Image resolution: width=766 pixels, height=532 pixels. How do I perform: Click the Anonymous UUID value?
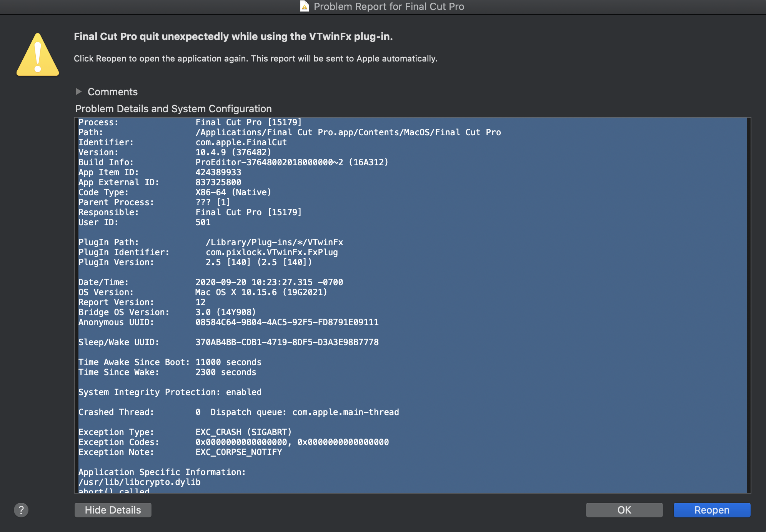pos(287,322)
